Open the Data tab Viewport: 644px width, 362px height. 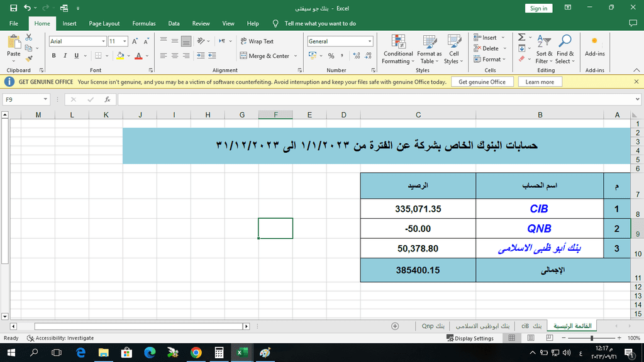tap(174, 23)
